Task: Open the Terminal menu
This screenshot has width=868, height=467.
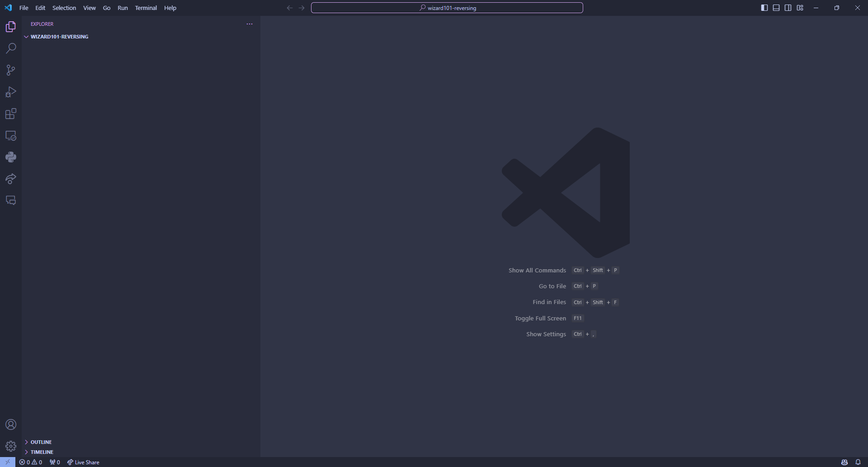Action: (146, 8)
